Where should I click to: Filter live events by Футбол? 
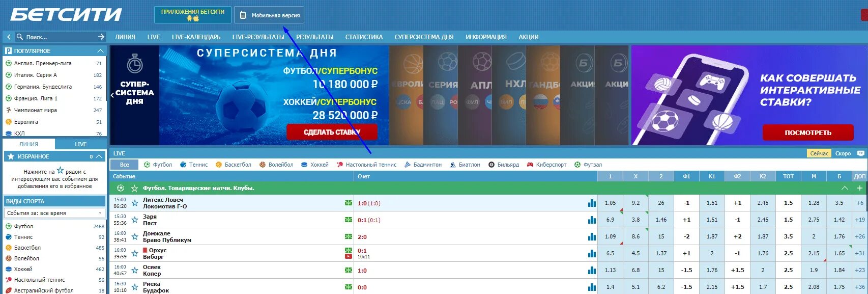pyautogui.click(x=158, y=165)
